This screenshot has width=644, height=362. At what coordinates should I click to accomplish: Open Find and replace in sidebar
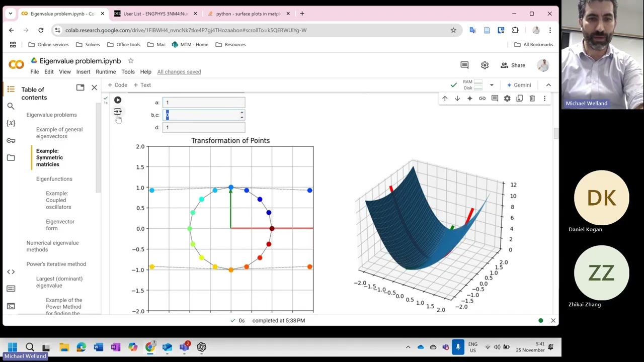tap(11, 106)
